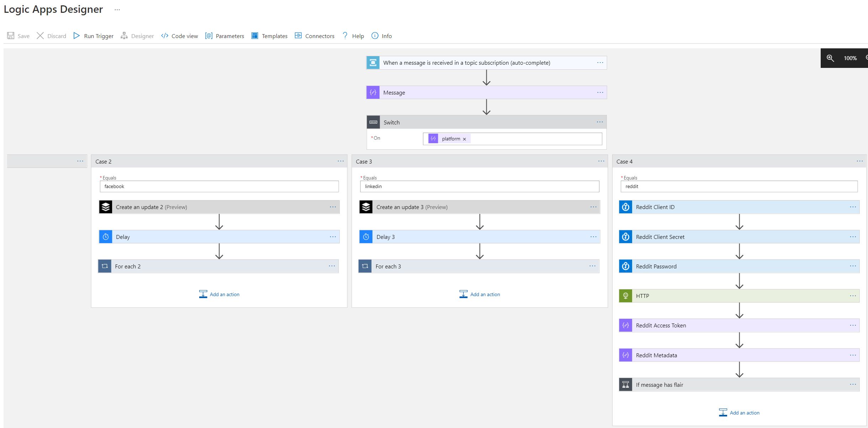Remove the platform token from the Switch On field
The image size is (868, 428).
(464, 139)
